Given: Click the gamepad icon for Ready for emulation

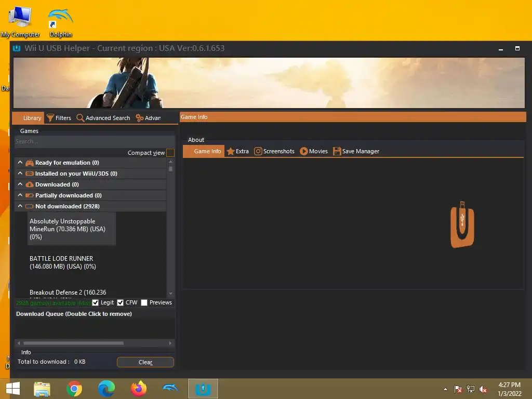Looking at the screenshot, I should (30, 163).
